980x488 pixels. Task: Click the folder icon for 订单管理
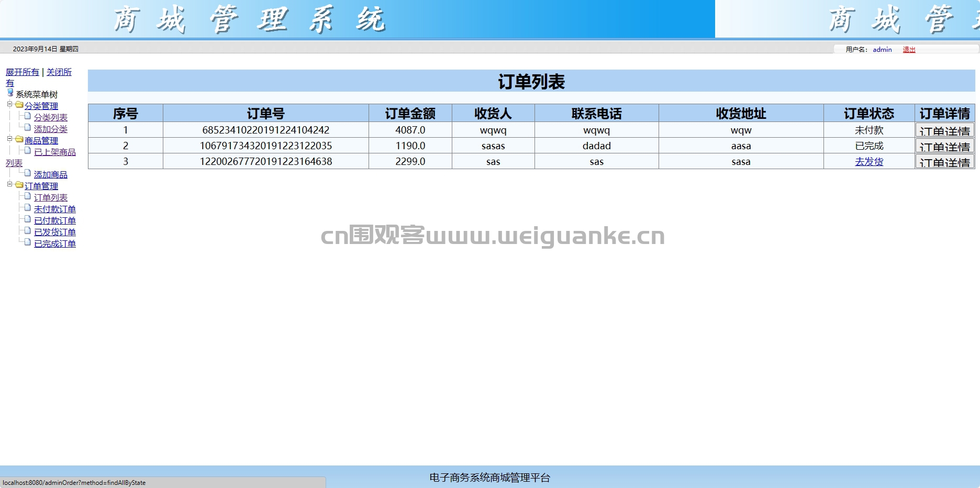19,185
